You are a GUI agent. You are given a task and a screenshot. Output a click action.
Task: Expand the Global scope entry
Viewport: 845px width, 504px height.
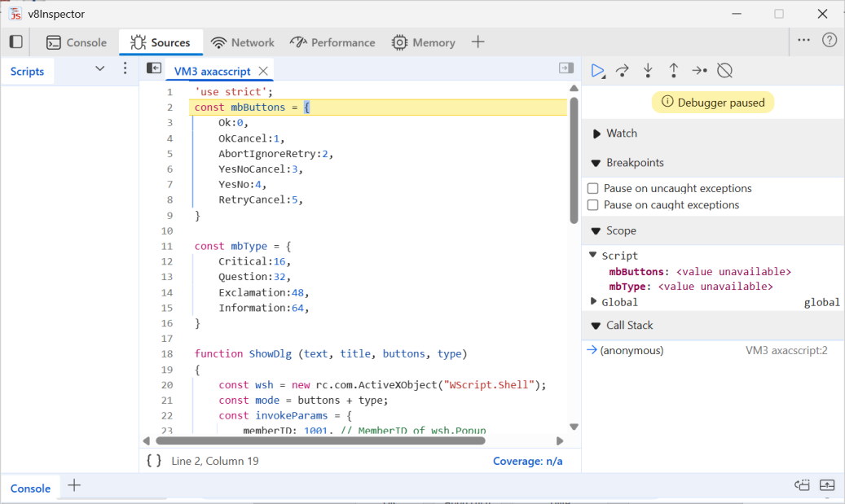click(x=594, y=302)
